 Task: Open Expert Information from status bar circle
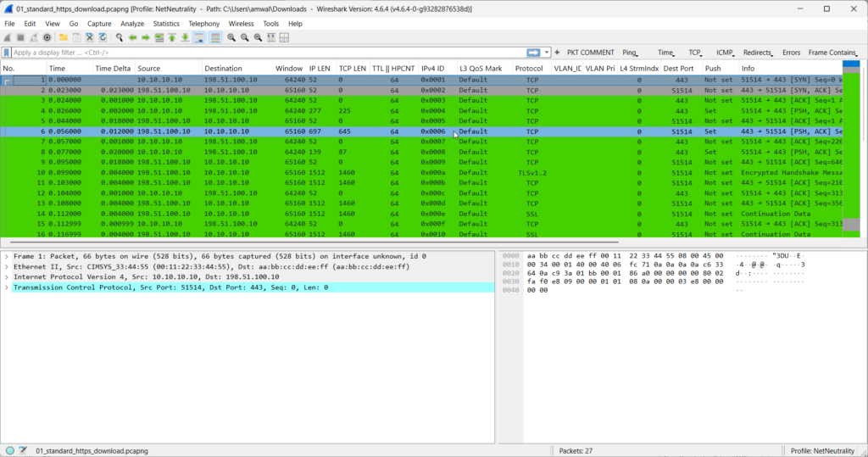click(9, 450)
